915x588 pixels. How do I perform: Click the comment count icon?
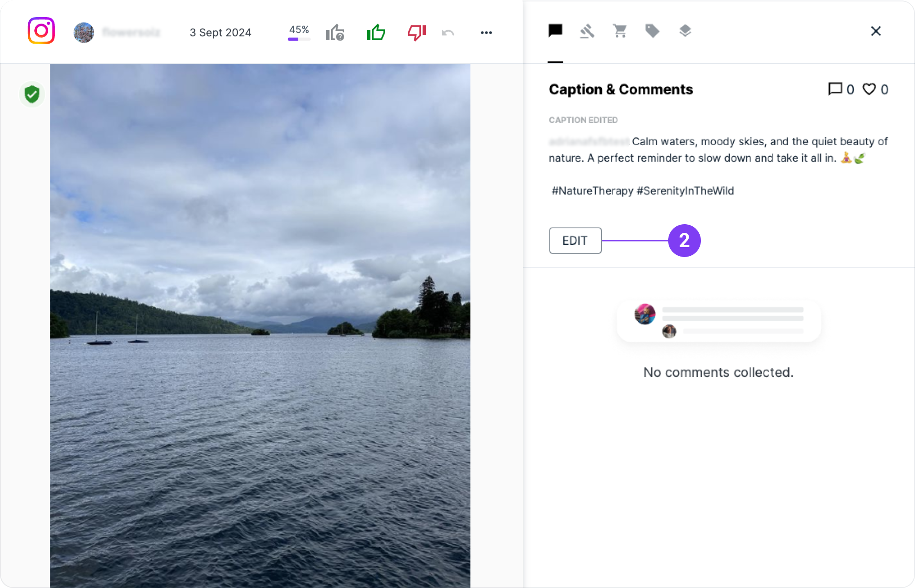(x=835, y=89)
